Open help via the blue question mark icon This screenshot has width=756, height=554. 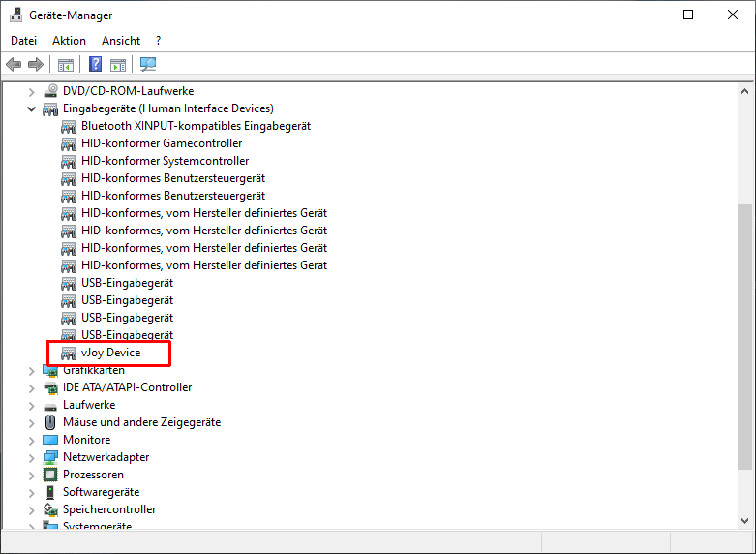pyautogui.click(x=96, y=64)
